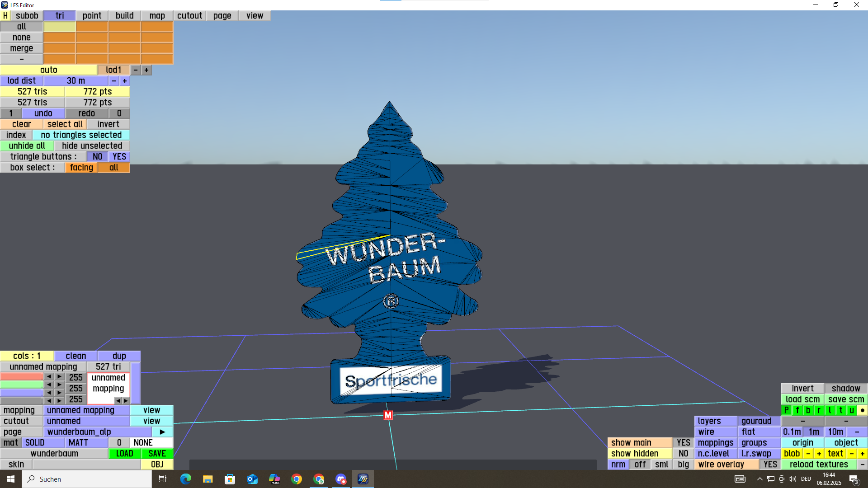This screenshot has width=868, height=488.
Task: Click the reload textures button
Action: click(819, 465)
